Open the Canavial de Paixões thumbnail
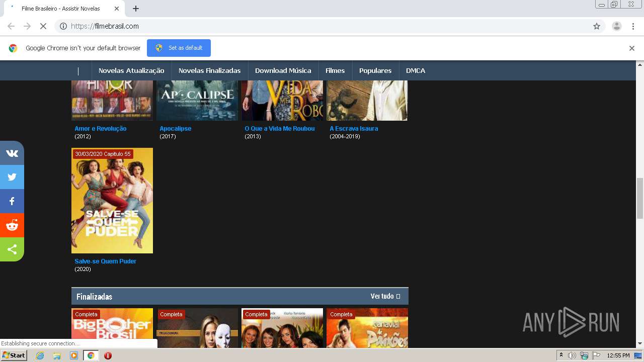Viewport: 644px width, 362px height. [367, 328]
